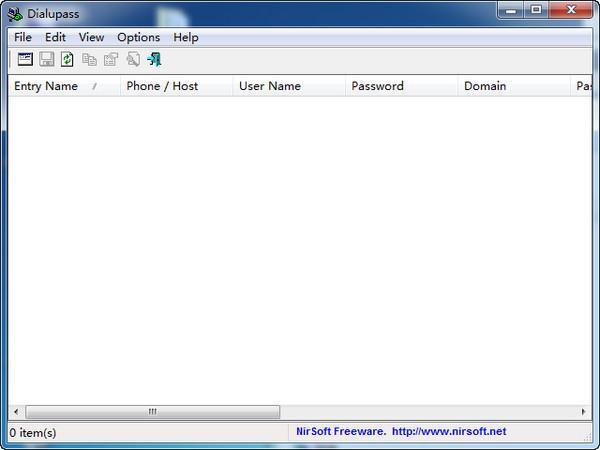Open the Options menu

click(x=139, y=38)
